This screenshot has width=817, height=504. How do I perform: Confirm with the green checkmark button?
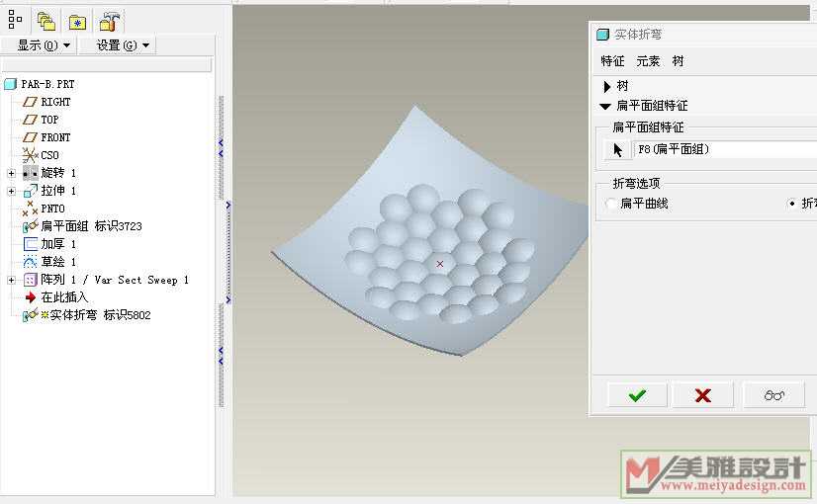(x=637, y=395)
